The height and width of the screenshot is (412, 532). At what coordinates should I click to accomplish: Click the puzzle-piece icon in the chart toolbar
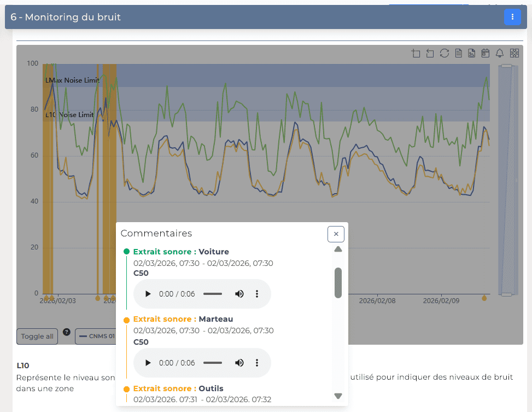(514, 53)
